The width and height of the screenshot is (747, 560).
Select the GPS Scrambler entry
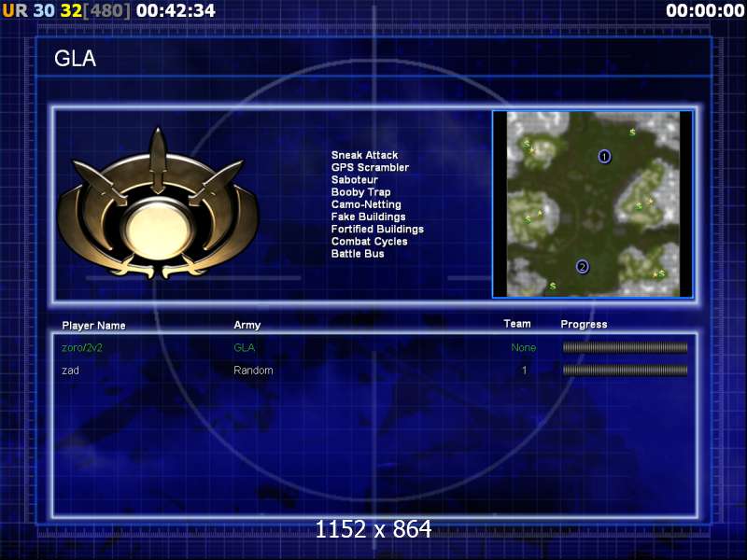370,167
